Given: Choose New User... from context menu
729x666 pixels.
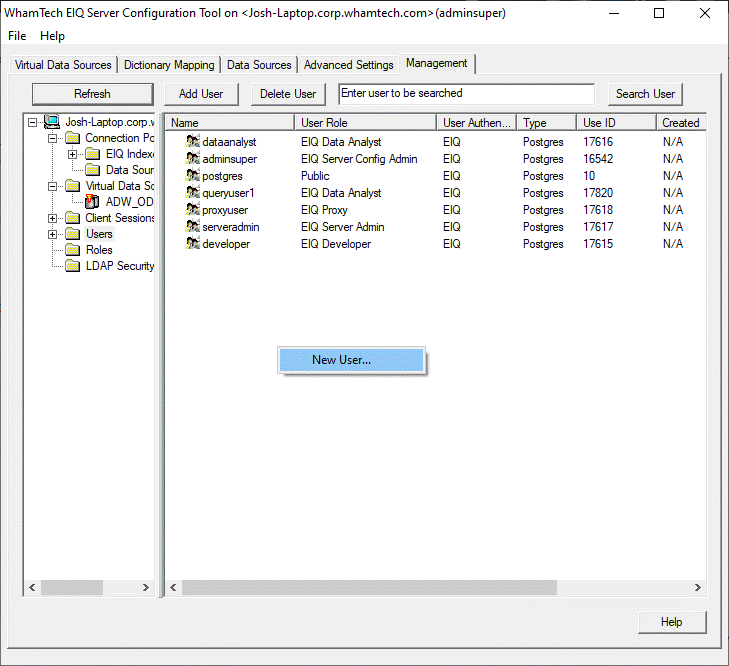Looking at the screenshot, I should click(351, 360).
